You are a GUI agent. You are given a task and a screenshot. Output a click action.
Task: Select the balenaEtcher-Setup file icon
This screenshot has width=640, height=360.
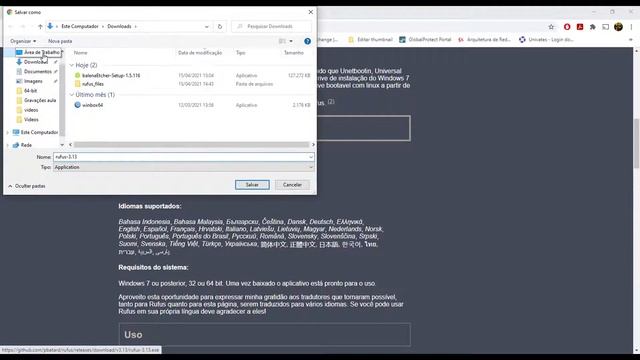point(78,76)
